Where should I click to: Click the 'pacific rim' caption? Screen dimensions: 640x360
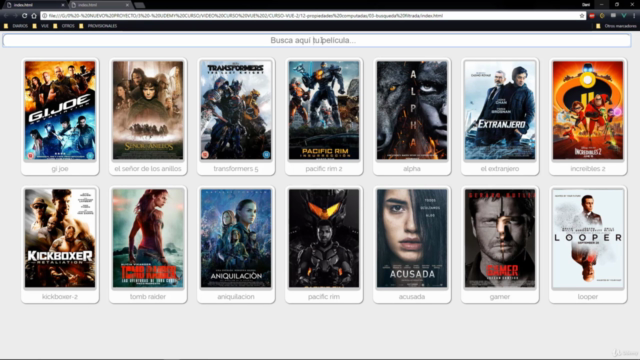coord(324,297)
